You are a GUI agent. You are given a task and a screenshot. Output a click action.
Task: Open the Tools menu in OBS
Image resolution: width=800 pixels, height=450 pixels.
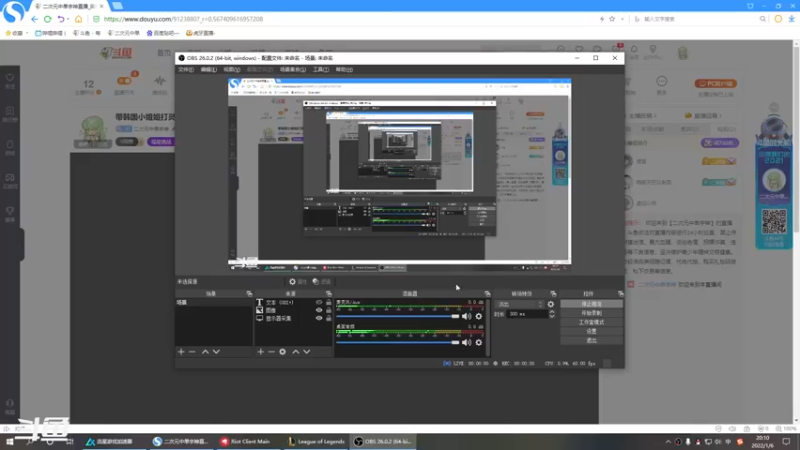pos(320,69)
